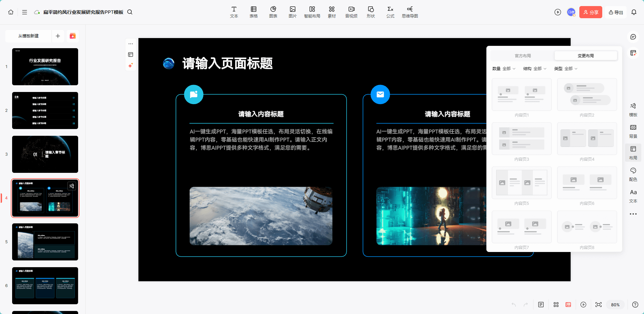Choose layout 内容页8
The height and width of the screenshot is (314, 644).
(x=587, y=227)
